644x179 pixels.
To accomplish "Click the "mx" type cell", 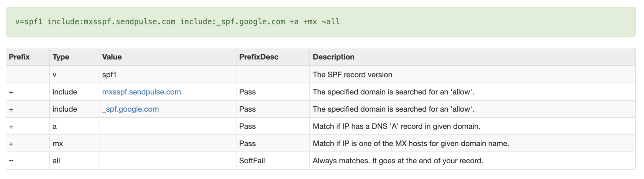I will pos(58,144).
